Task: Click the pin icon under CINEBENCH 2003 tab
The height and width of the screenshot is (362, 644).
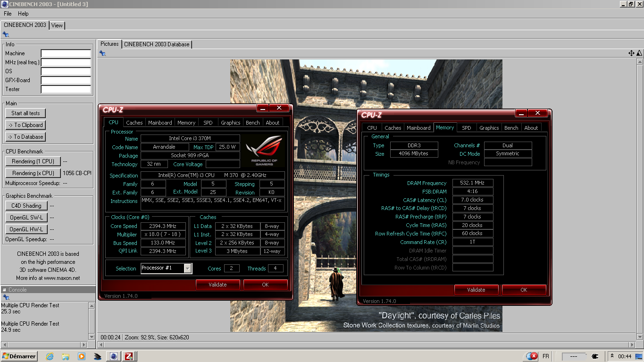Action: pos(6,34)
